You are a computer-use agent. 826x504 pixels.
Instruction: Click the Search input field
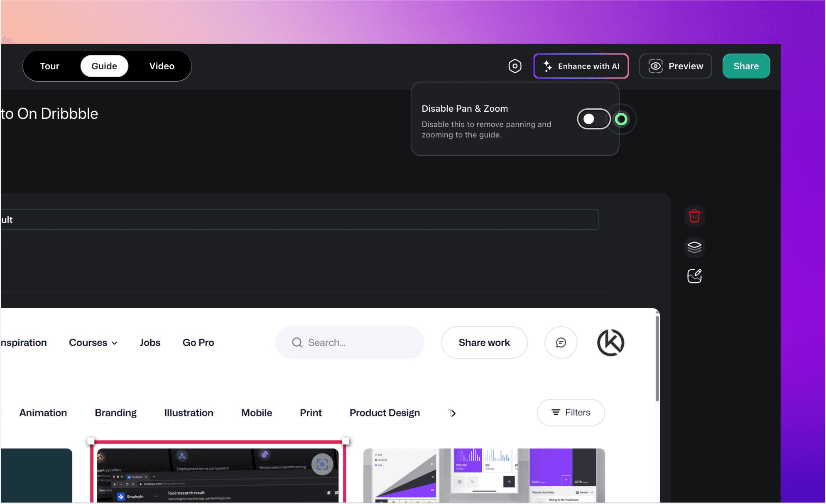350,343
